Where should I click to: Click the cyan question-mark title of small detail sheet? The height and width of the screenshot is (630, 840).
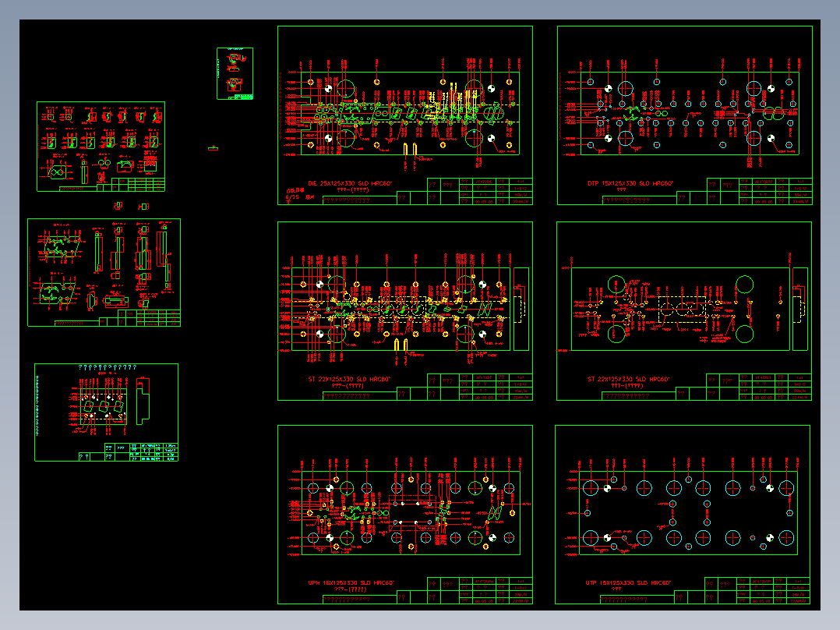coord(108,368)
